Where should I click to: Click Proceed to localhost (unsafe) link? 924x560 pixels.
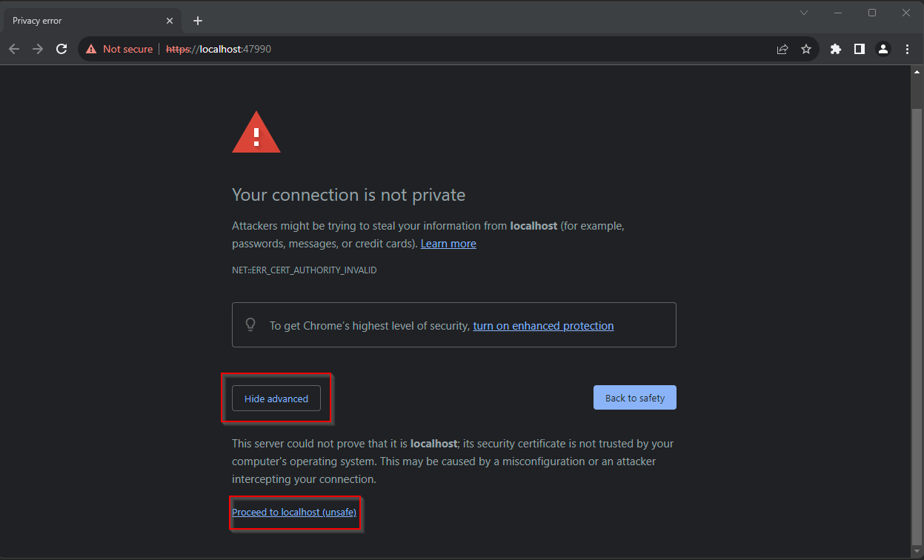click(294, 512)
